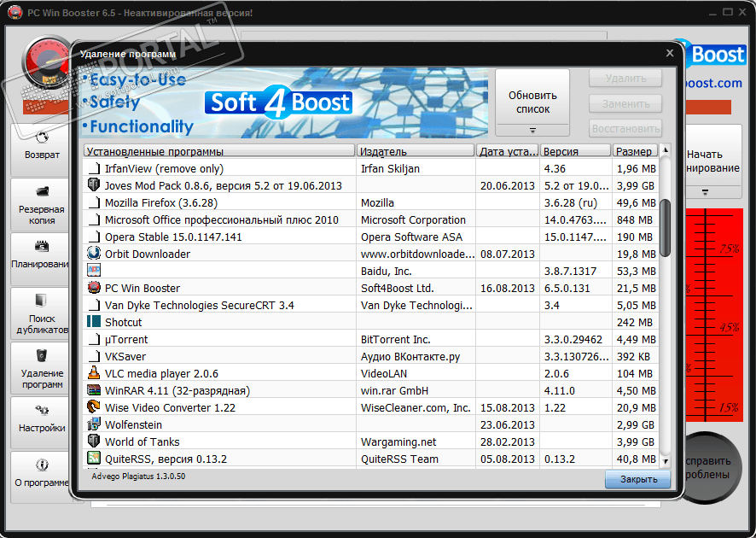Image resolution: width=756 pixels, height=538 pixels.
Task: Open the Планирование scheduler section
Action: tap(42, 259)
